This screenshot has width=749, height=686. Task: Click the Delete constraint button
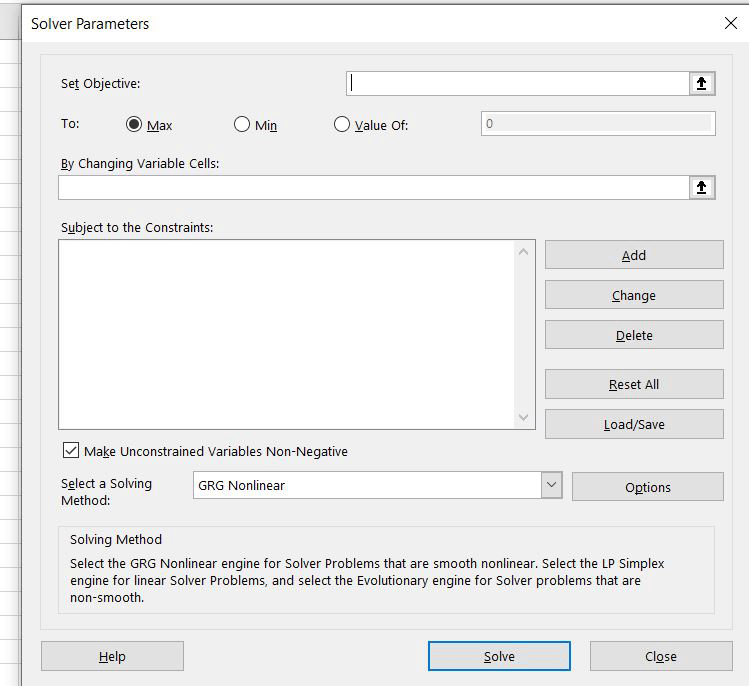point(634,335)
